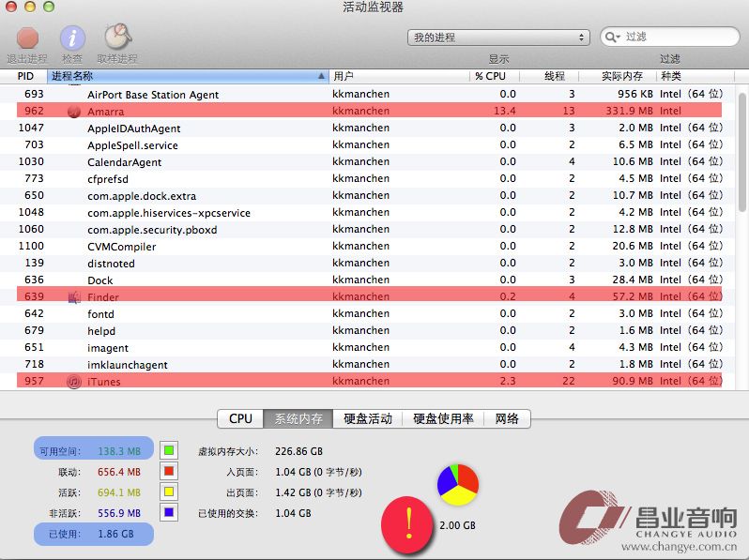Switch to the CPU tab

coord(240,418)
